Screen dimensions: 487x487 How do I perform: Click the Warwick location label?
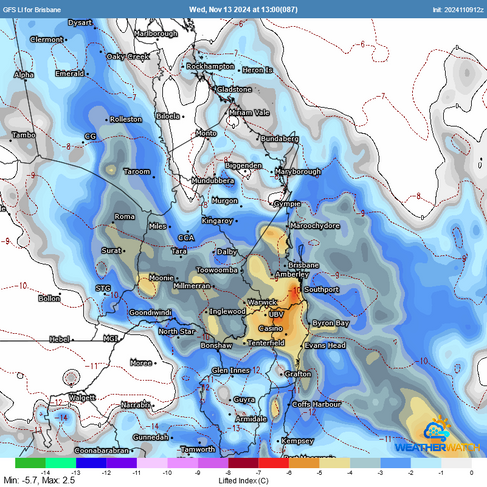[262, 302]
